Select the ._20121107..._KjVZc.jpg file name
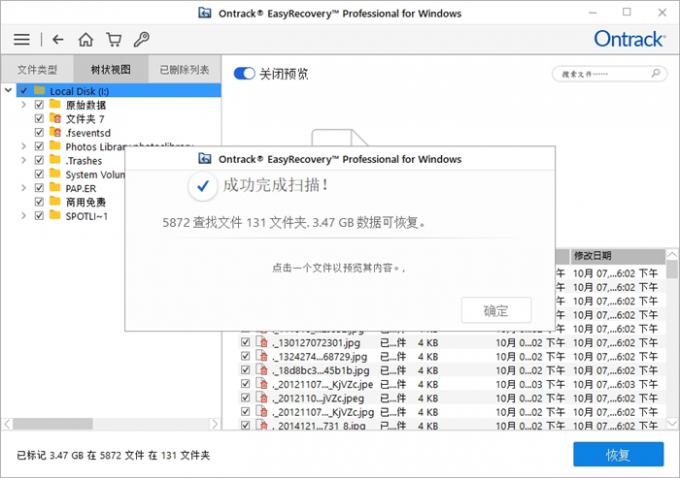This screenshot has width=680, height=478. tap(323, 412)
